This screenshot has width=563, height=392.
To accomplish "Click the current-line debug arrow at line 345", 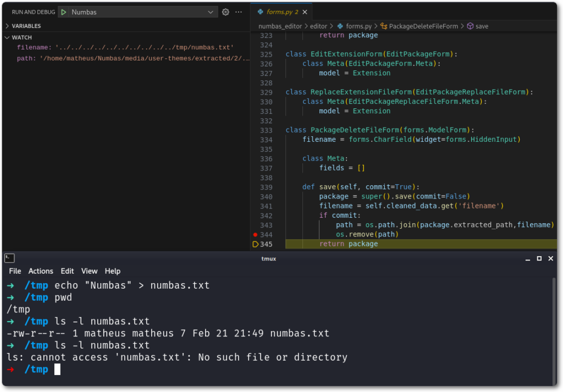I will (x=255, y=244).
